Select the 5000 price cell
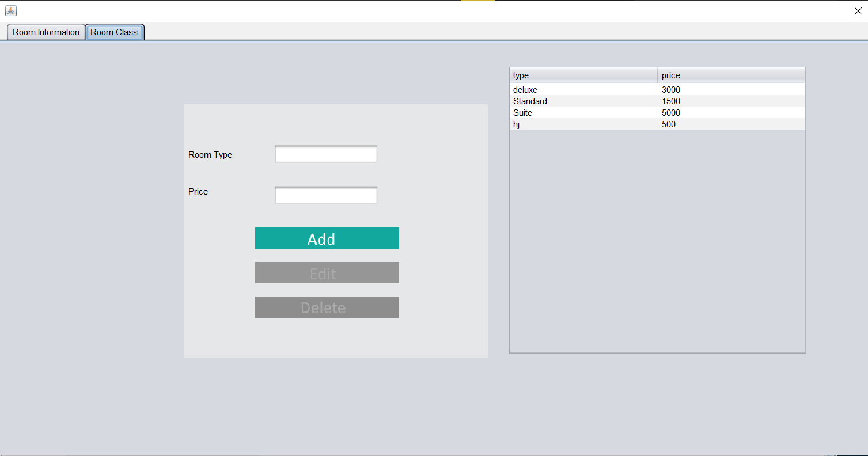 (671, 113)
